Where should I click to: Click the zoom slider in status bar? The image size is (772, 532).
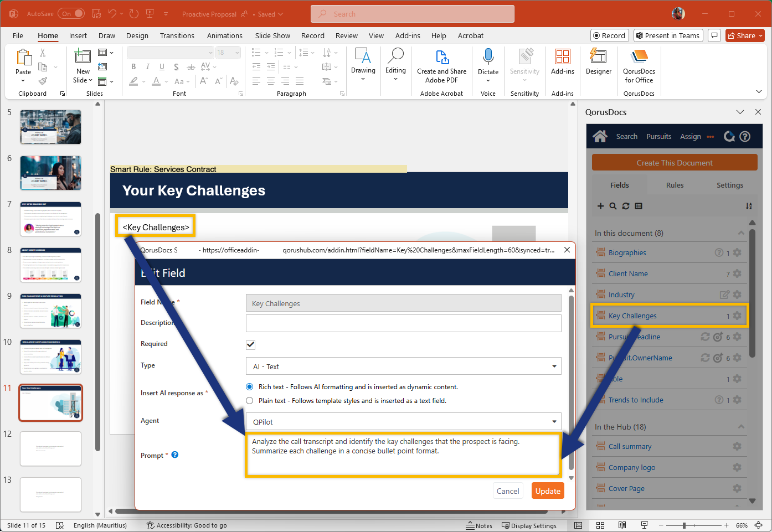click(x=684, y=525)
